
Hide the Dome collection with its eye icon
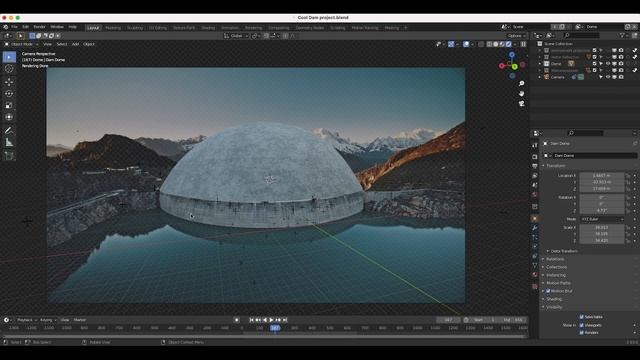tap(608, 64)
